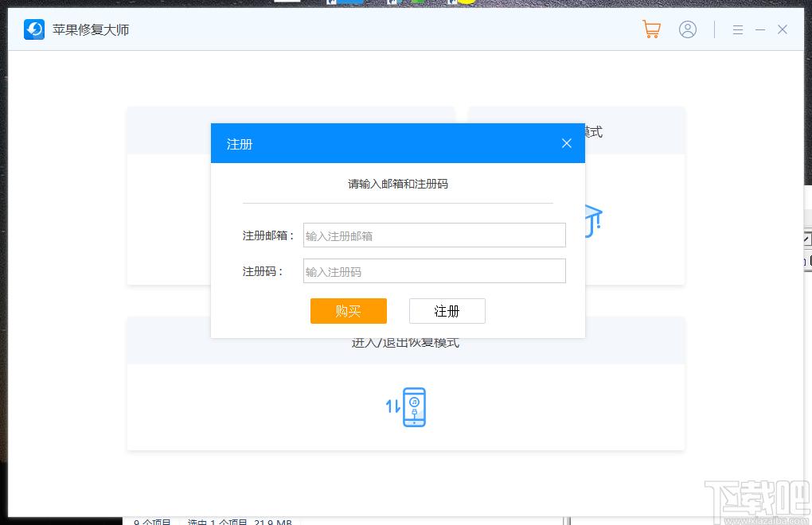Image resolution: width=812 pixels, height=525 pixels.
Task: Open the shopping cart purchase icon
Action: click(x=651, y=29)
